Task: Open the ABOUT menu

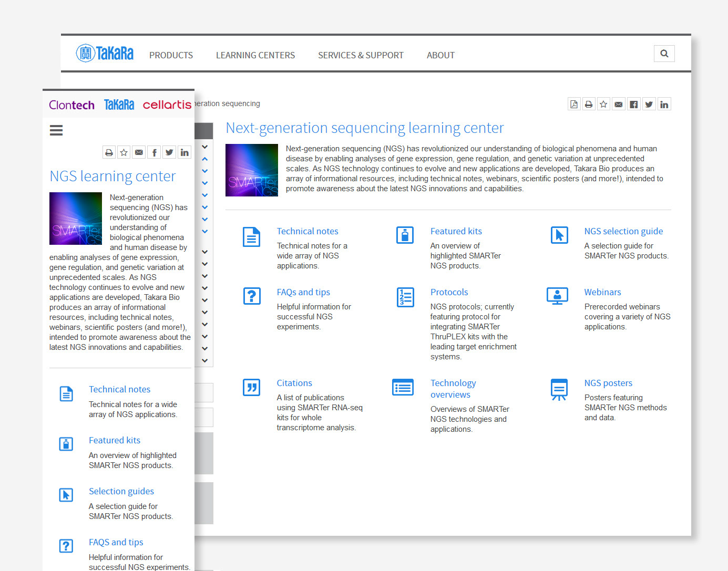Action: (x=440, y=55)
